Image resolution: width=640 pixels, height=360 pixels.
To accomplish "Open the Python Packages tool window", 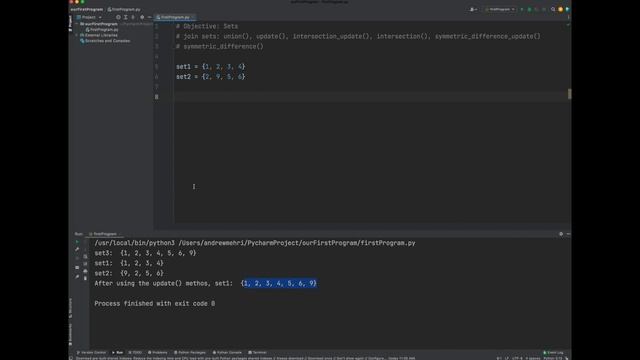I will coord(190,352).
